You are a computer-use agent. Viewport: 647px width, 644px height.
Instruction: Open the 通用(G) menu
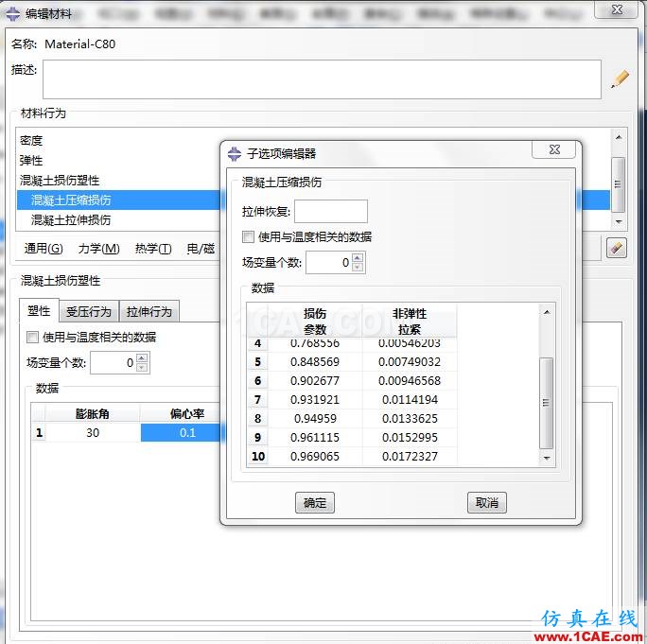(44, 249)
